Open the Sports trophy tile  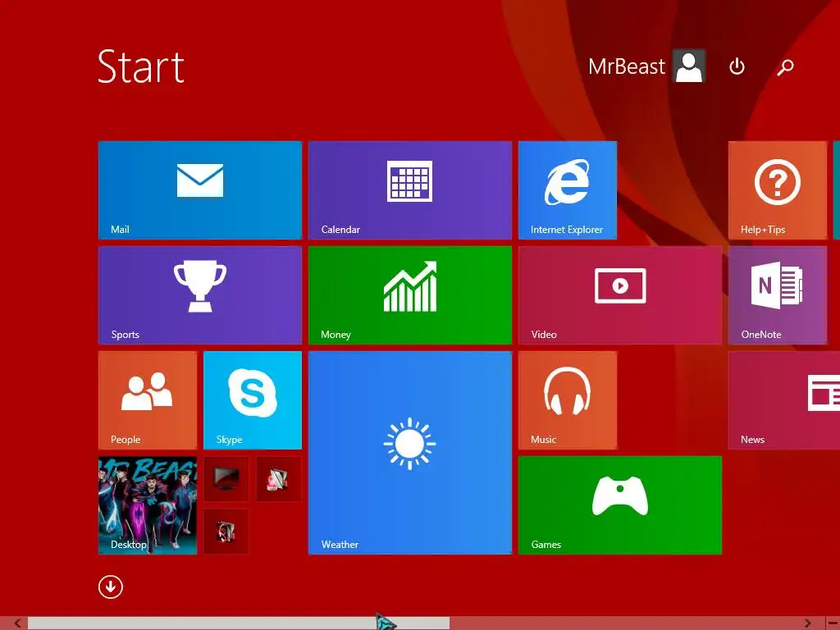200,294
